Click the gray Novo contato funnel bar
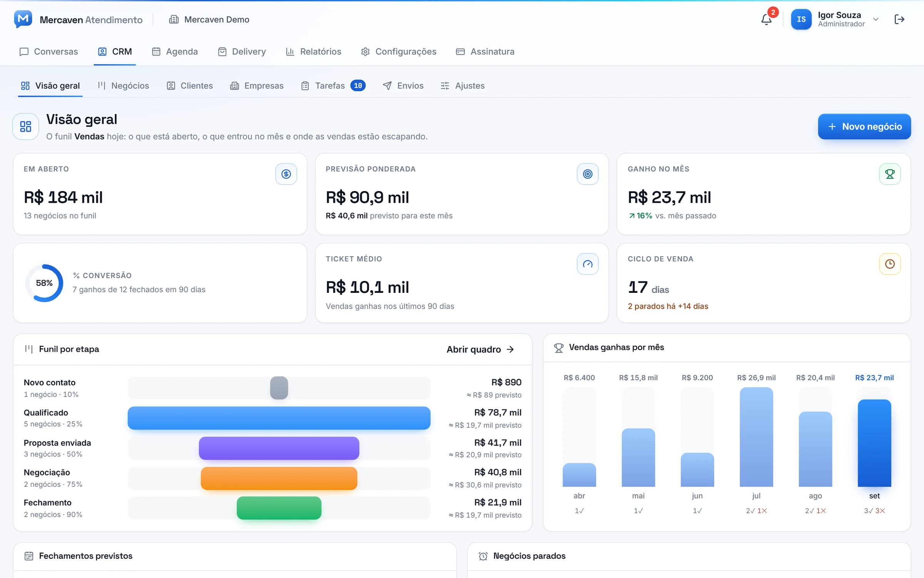The height and width of the screenshot is (578, 924). point(279,388)
